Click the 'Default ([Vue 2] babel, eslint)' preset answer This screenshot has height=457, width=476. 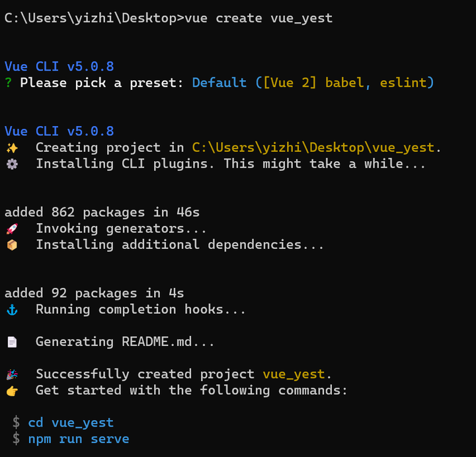coord(313,83)
